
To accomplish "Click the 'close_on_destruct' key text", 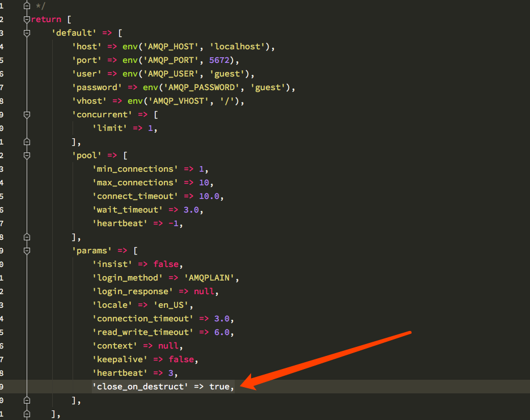I will (x=139, y=386).
